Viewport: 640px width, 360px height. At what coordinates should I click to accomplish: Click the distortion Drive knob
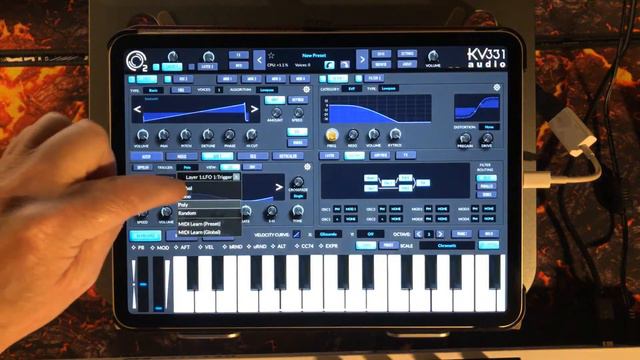487,138
